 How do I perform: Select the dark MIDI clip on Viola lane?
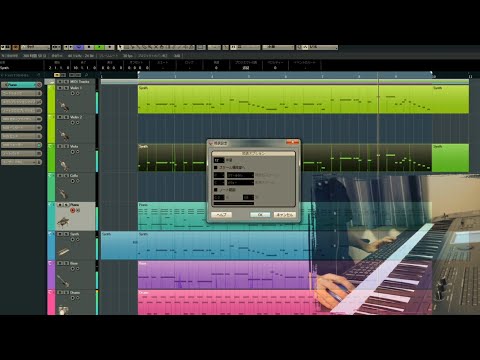coord(173,158)
